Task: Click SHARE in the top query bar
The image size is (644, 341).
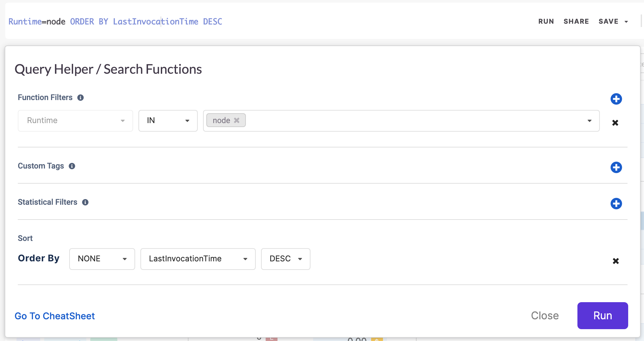Action: click(x=576, y=21)
